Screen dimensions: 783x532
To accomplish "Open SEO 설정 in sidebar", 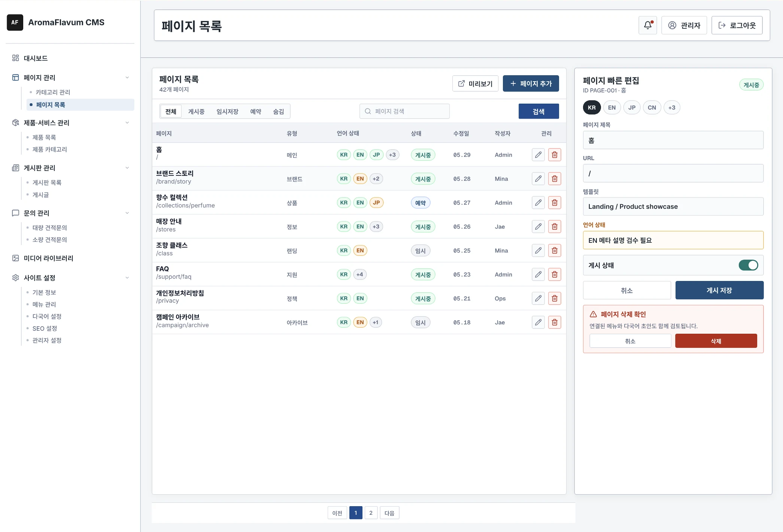I will click(x=45, y=328).
